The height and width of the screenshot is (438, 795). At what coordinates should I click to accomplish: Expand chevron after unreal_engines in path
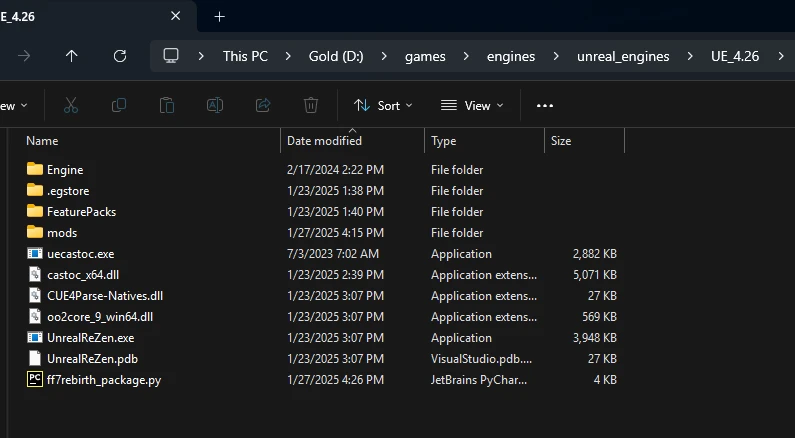(x=690, y=56)
